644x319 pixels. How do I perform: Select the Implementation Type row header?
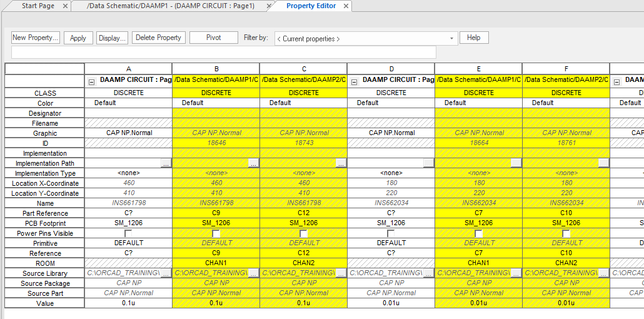coord(45,173)
